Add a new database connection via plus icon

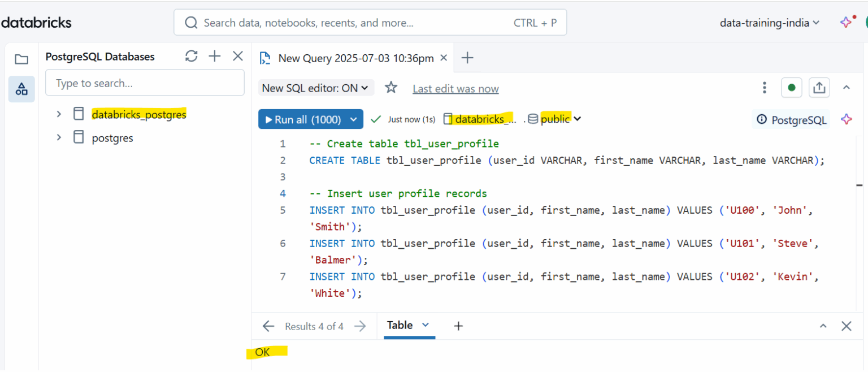pyautogui.click(x=214, y=56)
